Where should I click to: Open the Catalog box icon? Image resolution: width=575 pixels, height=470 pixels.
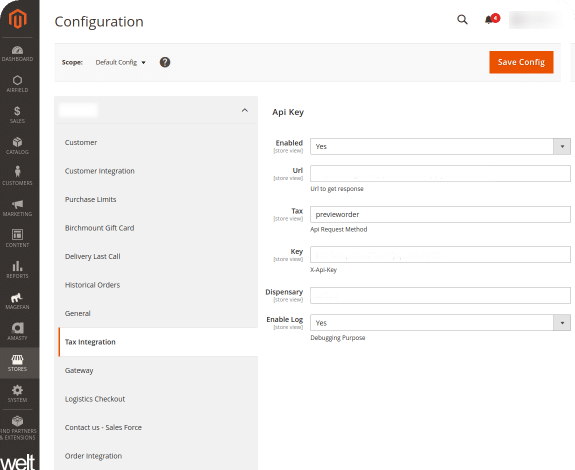tap(17, 146)
